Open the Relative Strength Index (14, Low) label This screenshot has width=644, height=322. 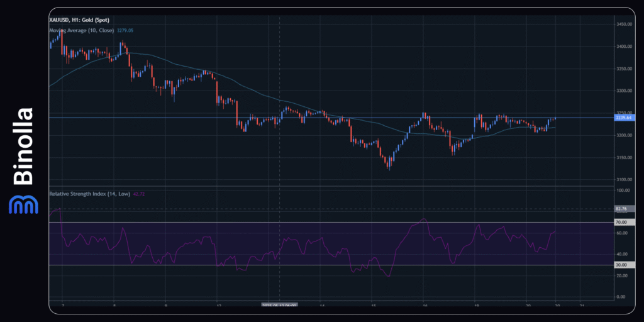[x=89, y=194]
